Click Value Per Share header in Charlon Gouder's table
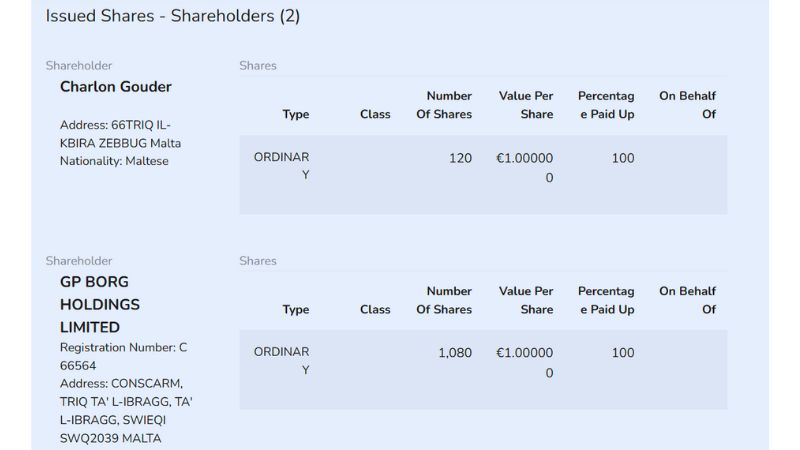 [x=526, y=105]
